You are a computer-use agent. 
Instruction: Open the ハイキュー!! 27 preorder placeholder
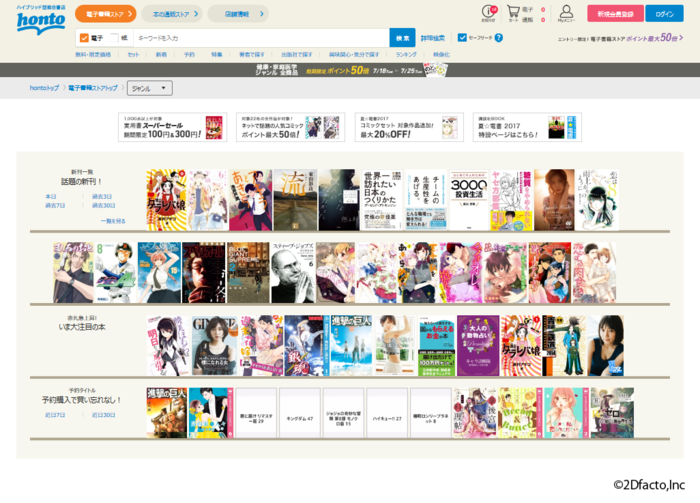(x=387, y=413)
